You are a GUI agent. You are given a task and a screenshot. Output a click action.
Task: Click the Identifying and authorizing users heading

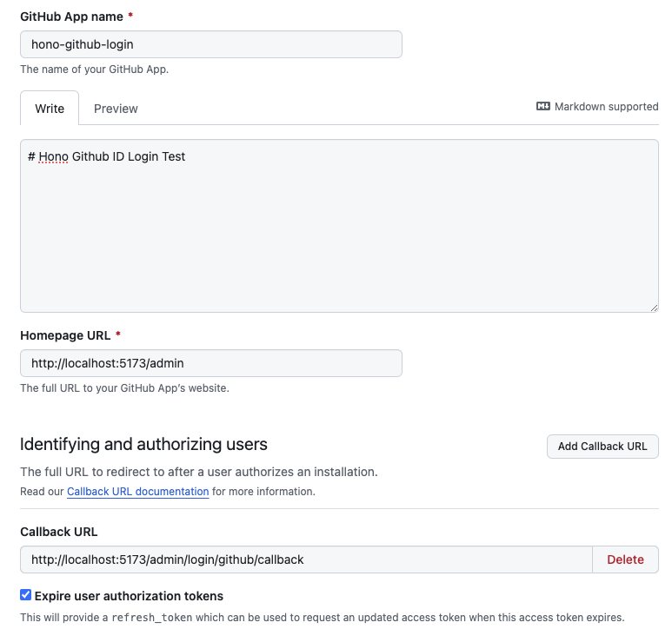[x=143, y=445]
